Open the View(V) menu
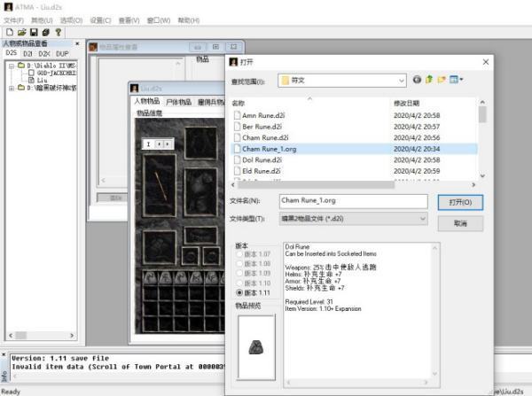 tap(129, 20)
